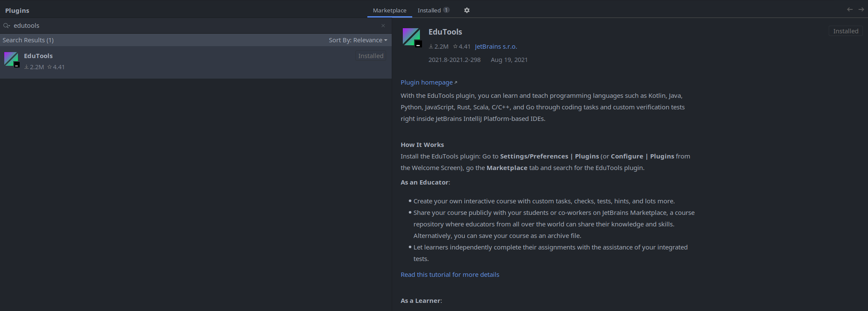This screenshot has height=311, width=868.
Task: Switch to the Installed tab
Action: 434,10
